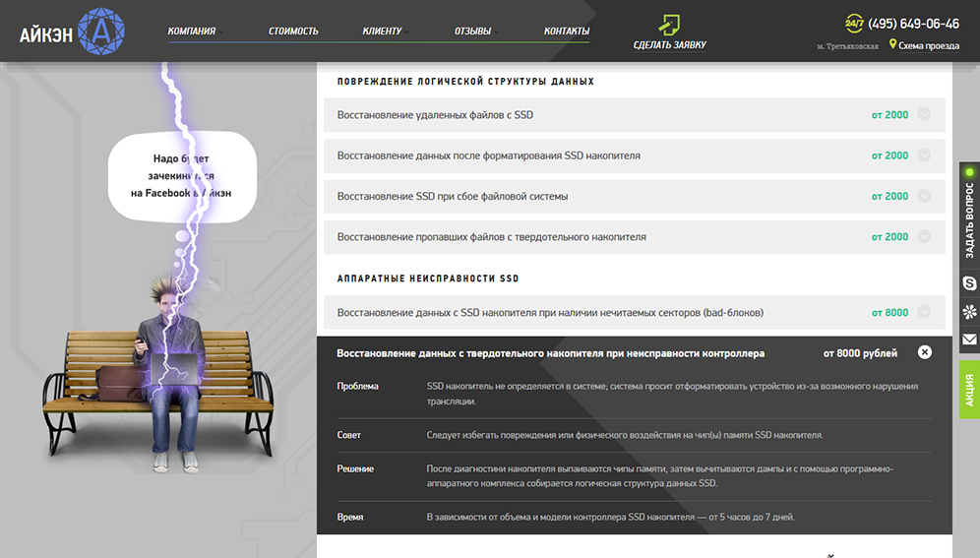The height and width of the screenshot is (558, 980).
Task: Expand 'Восстановление удаленных файлов с SSD' row
Action: point(923,114)
